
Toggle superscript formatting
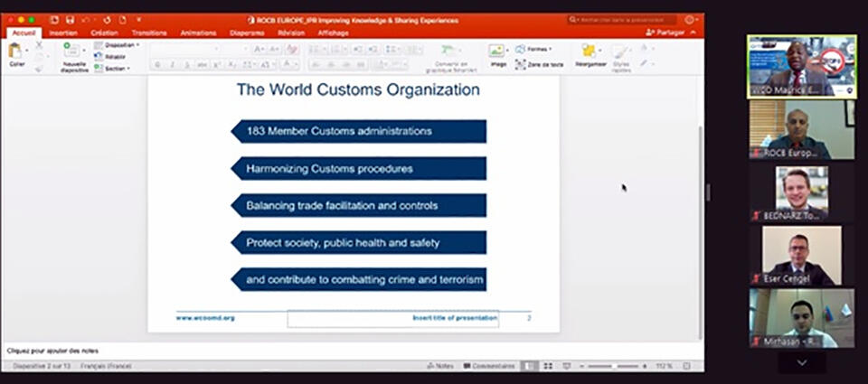217,65
